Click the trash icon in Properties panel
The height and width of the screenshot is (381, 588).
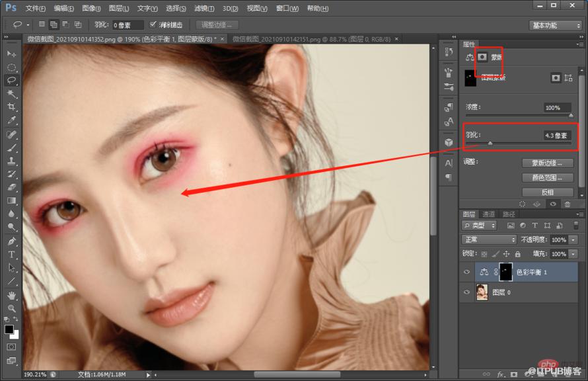tap(568, 204)
